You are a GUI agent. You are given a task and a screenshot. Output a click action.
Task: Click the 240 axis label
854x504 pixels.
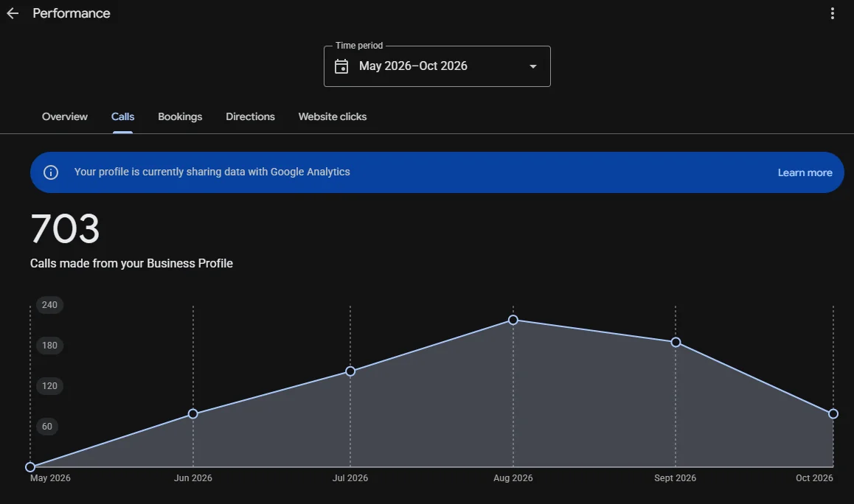point(49,305)
